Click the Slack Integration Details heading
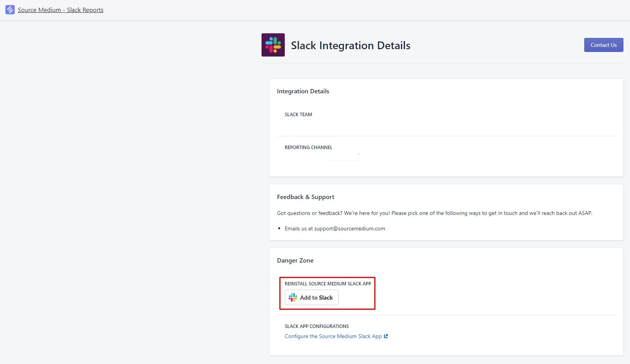Viewport: 630px width, 364px height. click(x=351, y=45)
